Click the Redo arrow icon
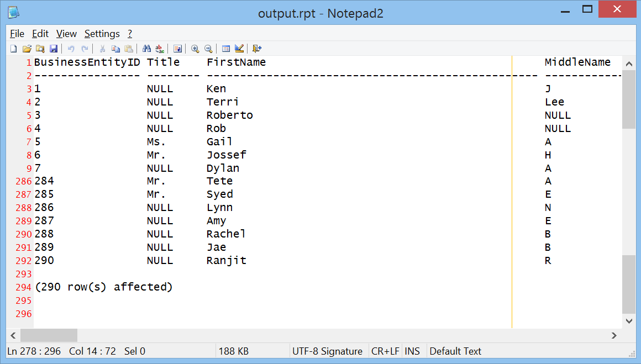641x364 pixels. [x=85, y=49]
